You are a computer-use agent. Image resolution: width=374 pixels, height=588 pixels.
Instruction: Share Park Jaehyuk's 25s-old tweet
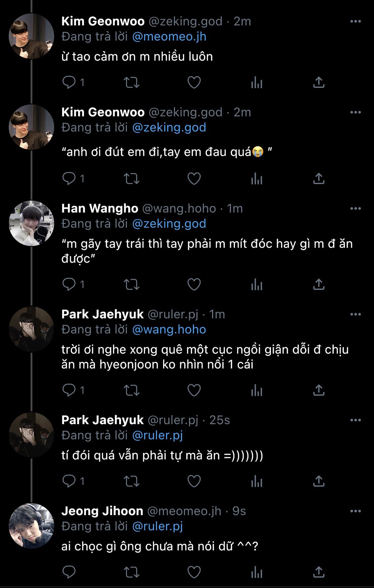tap(319, 481)
